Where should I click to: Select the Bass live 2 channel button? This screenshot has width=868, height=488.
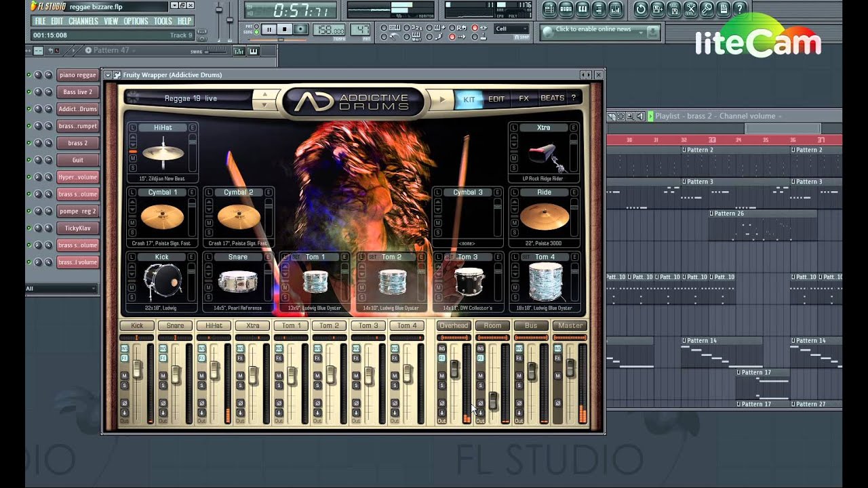[x=78, y=92]
